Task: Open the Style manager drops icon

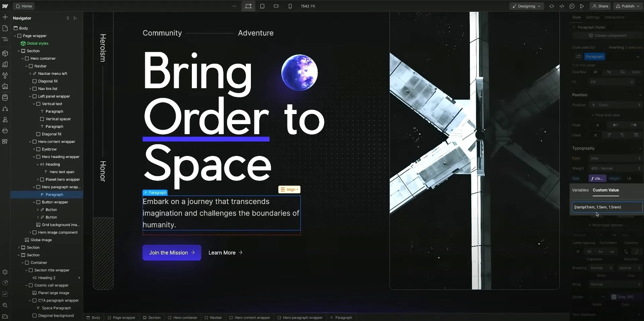Action: click(x=5, y=75)
